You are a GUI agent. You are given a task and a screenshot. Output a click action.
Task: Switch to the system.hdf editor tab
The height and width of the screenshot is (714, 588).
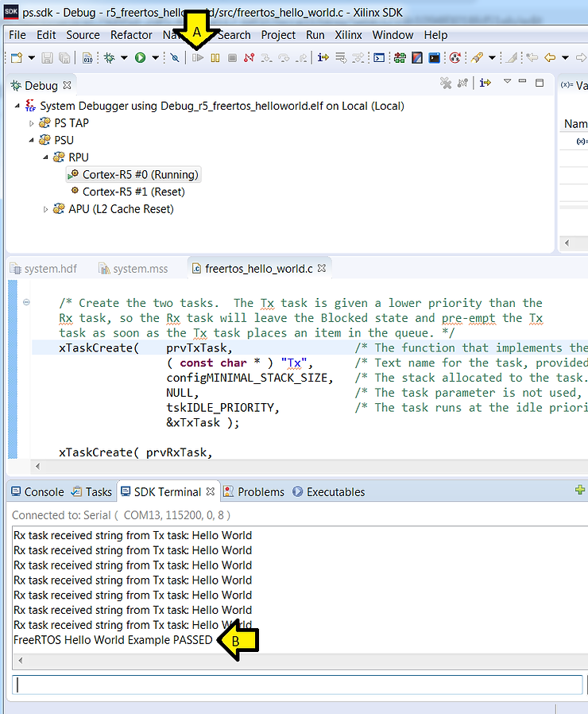(44, 269)
